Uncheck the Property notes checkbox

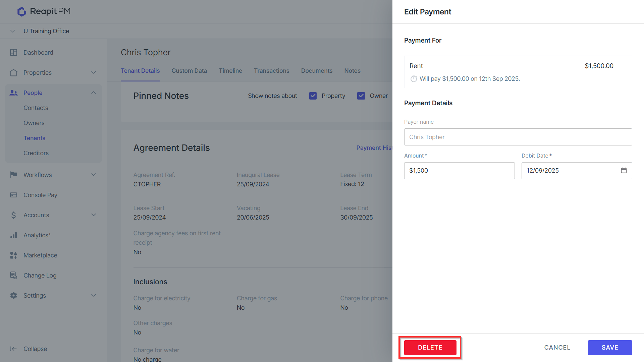313,96
